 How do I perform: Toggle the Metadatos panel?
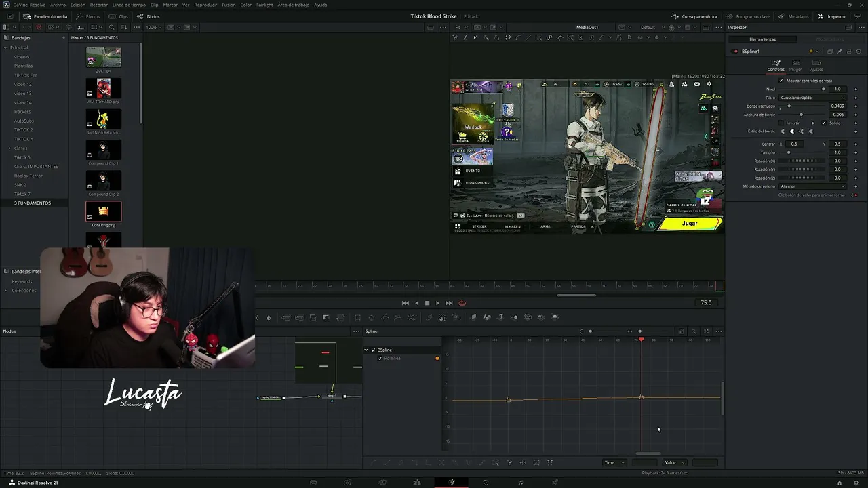click(x=794, y=16)
